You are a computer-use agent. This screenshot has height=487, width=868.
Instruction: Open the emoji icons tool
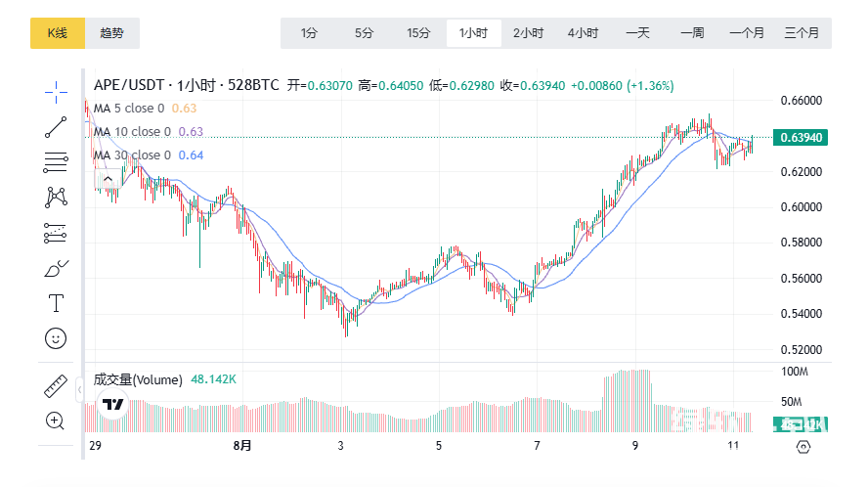tap(56, 338)
